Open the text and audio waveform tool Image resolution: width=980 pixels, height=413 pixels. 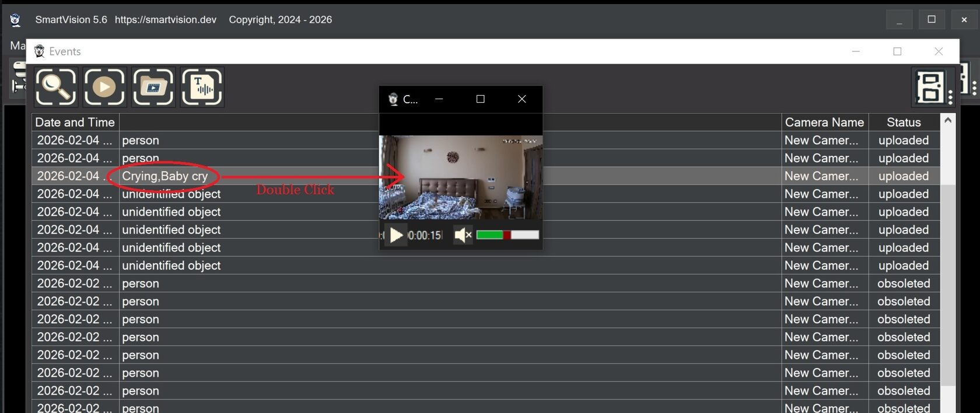tap(202, 87)
